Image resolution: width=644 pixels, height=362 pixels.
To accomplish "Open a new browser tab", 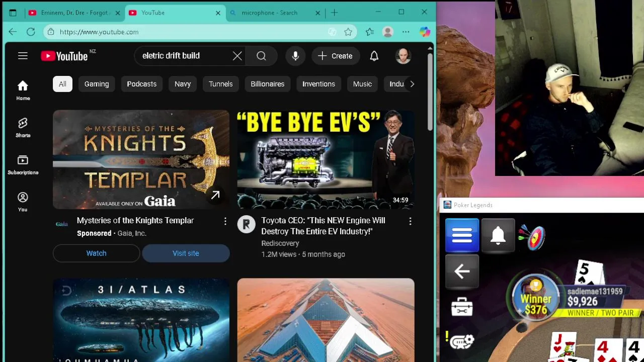I will tap(335, 13).
